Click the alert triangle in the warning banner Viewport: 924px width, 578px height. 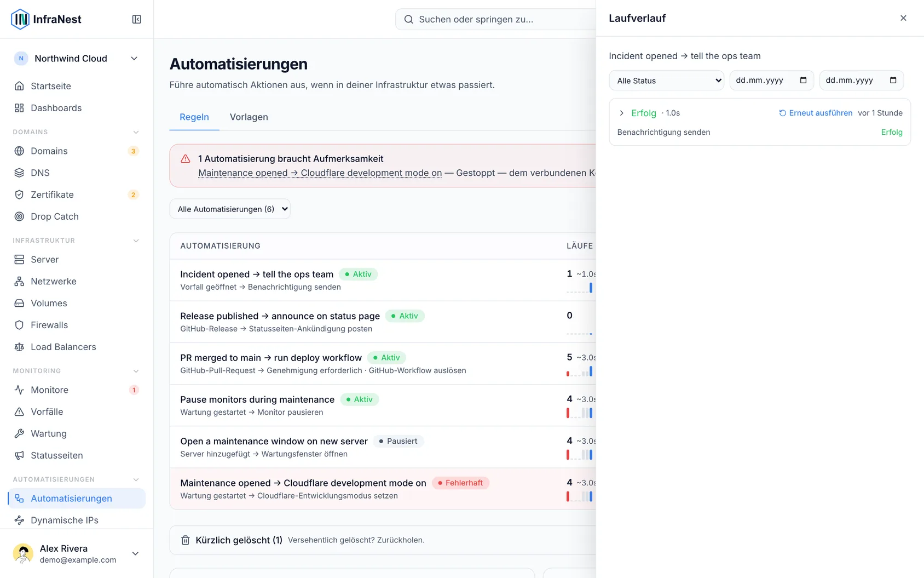pyautogui.click(x=186, y=159)
